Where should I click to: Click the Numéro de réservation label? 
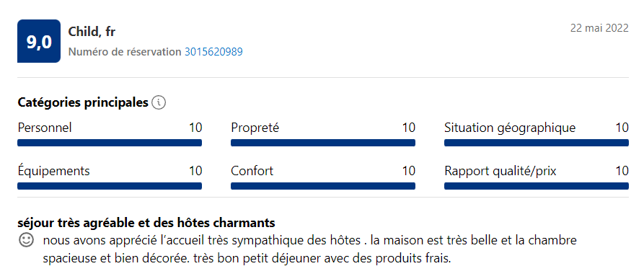click(125, 52)
